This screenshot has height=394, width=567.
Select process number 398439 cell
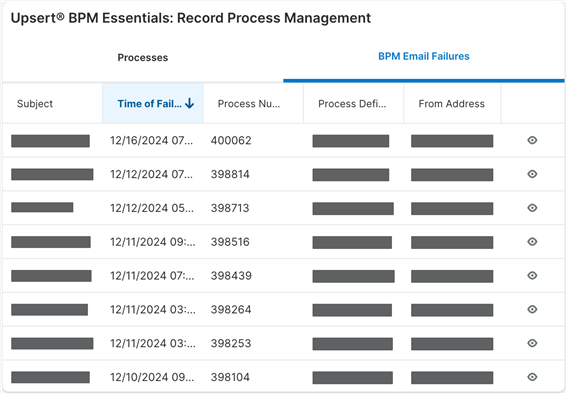pos(231,275)
